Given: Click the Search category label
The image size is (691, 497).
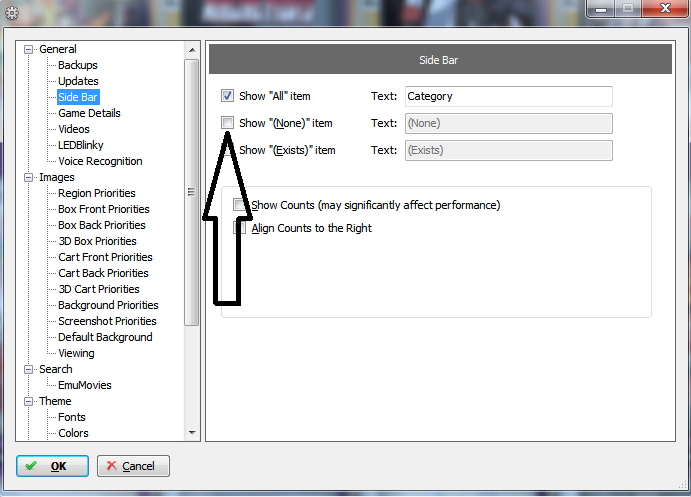Looking at the screenshot, I should 56,369.
